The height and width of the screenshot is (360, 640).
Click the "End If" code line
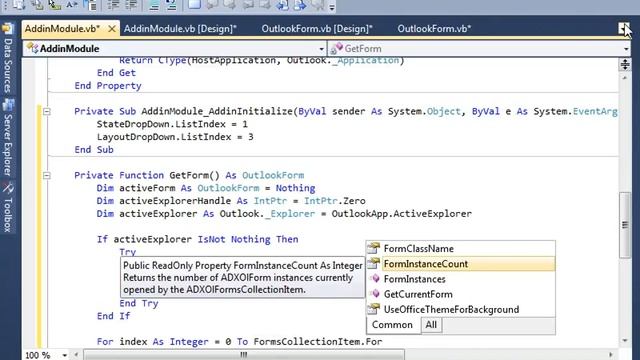click(x=113, y=316)
